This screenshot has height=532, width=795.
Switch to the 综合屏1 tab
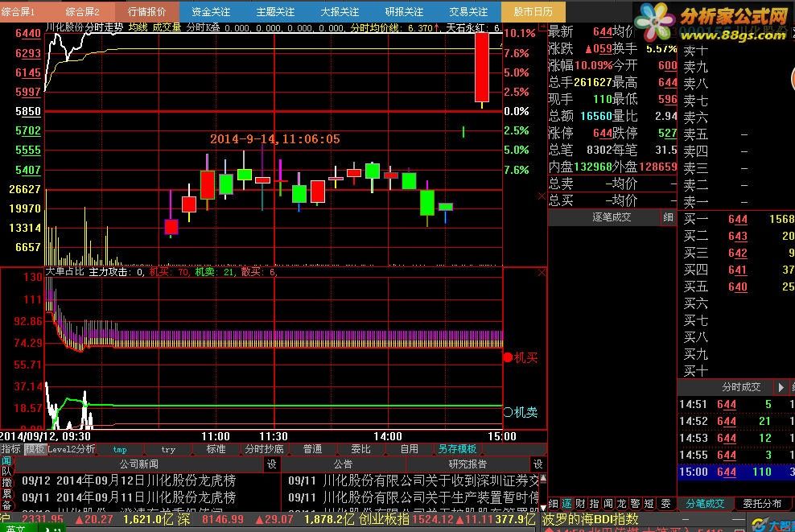[x=19, y=11]
